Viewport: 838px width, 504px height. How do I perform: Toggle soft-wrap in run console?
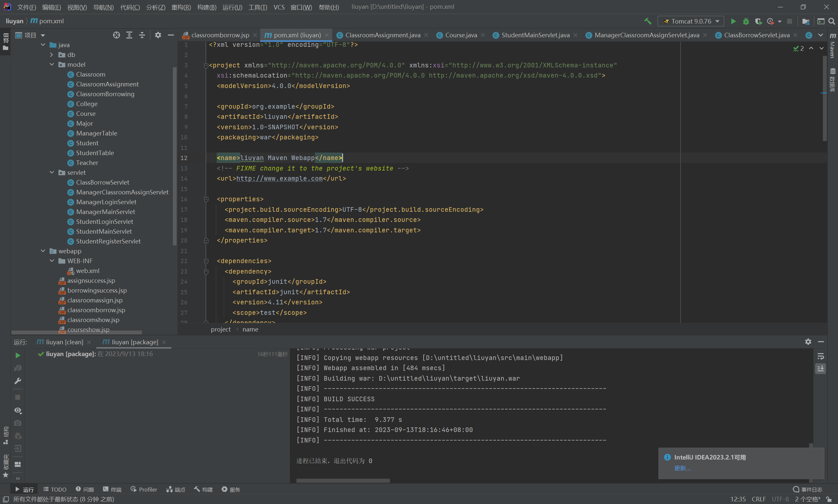[820, 356]
